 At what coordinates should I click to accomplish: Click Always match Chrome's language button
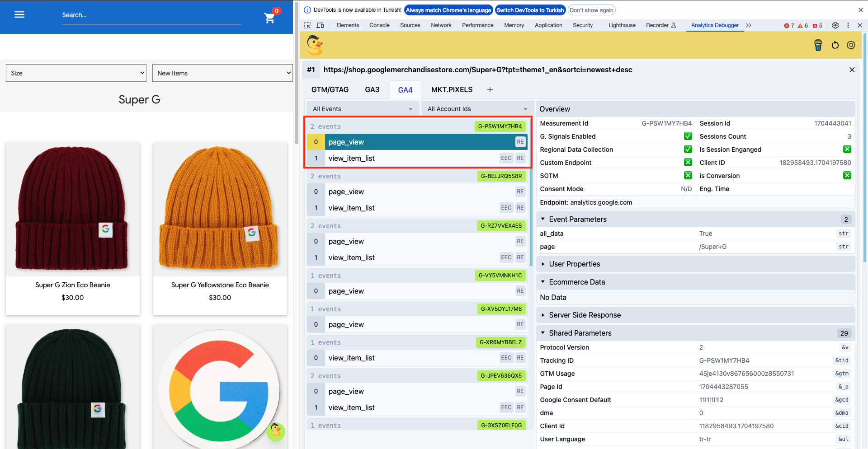(x=448, y=10)
